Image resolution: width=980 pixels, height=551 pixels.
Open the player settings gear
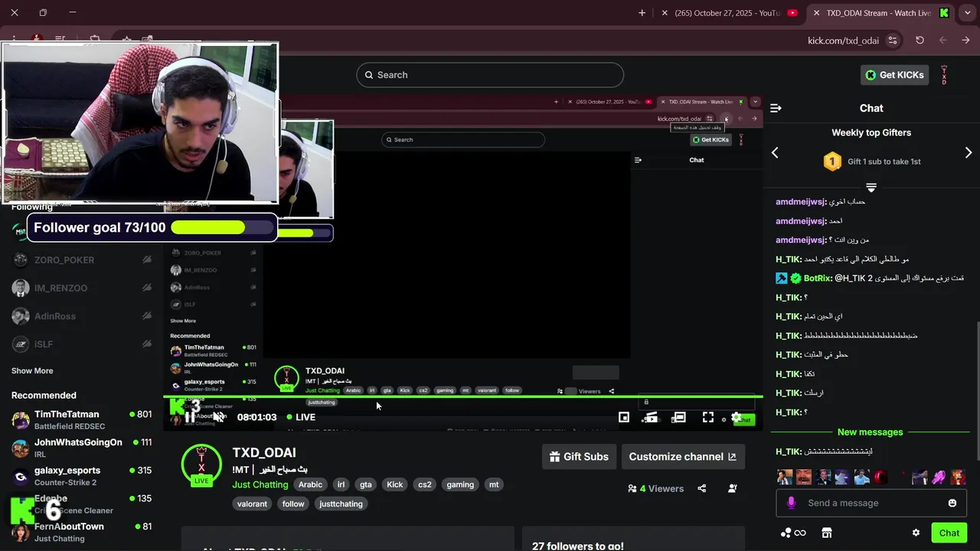tap(736, 417)
